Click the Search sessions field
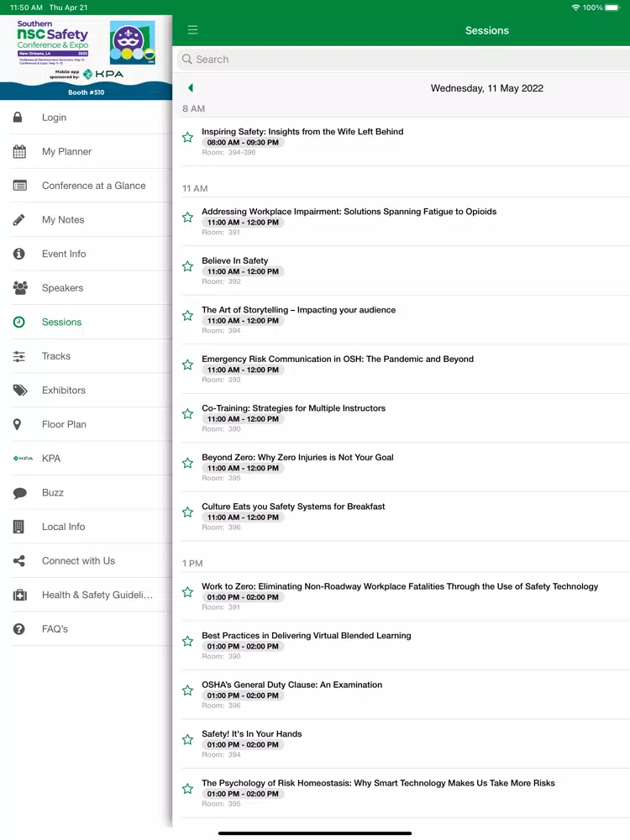630x840 pixels. (403, 60)
